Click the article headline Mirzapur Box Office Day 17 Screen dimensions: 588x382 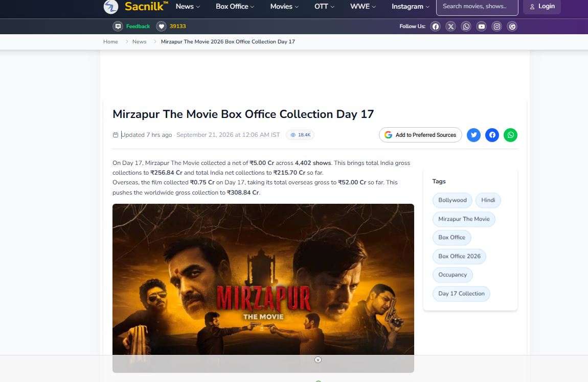[x=243, y=114]
